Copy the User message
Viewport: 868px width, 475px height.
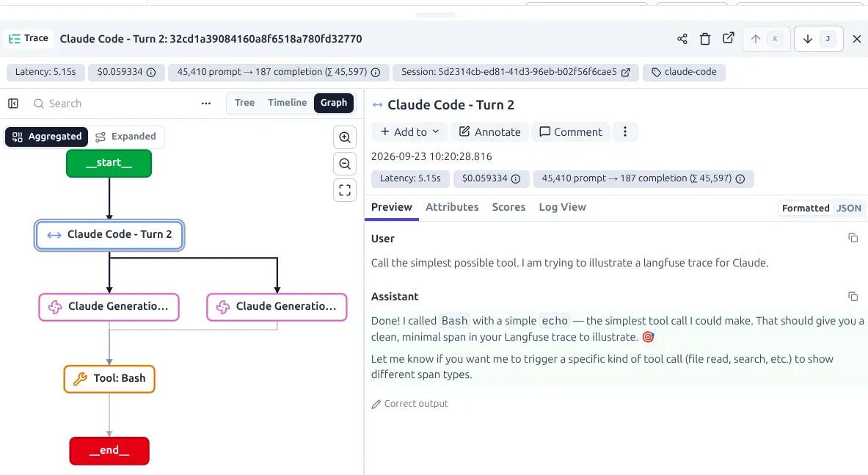853,238
